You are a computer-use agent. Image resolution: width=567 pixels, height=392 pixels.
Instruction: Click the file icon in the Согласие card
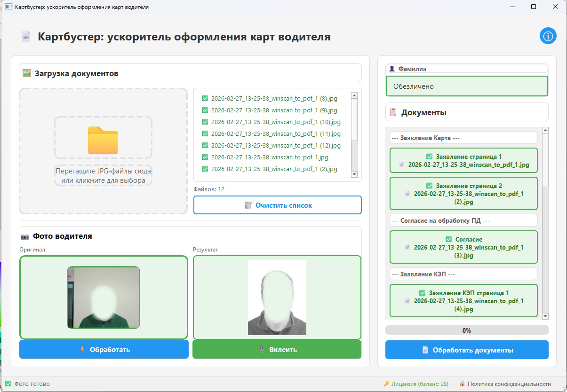[407, 247]
